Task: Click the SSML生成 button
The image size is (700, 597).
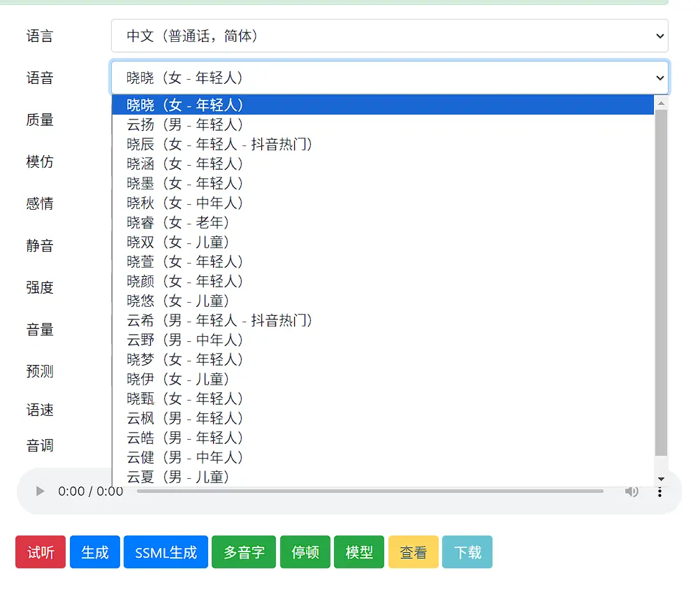Action: coord(166,552)
